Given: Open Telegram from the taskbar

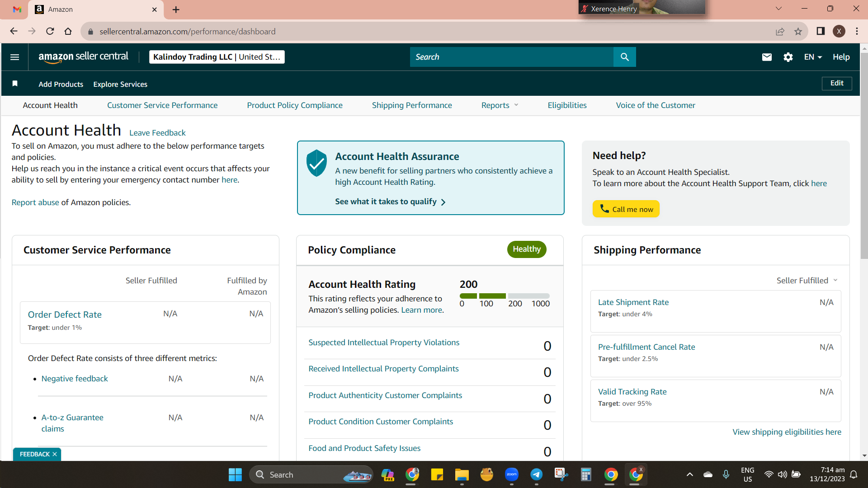Looking at the screenshot, I should click(x=537, y=474).
